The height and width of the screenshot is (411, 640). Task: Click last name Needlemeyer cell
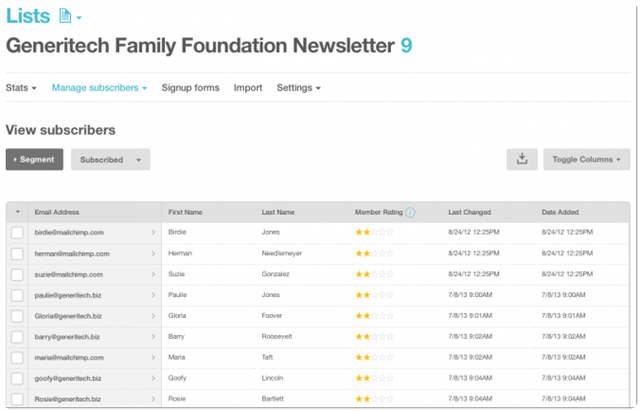click(282, 253)
